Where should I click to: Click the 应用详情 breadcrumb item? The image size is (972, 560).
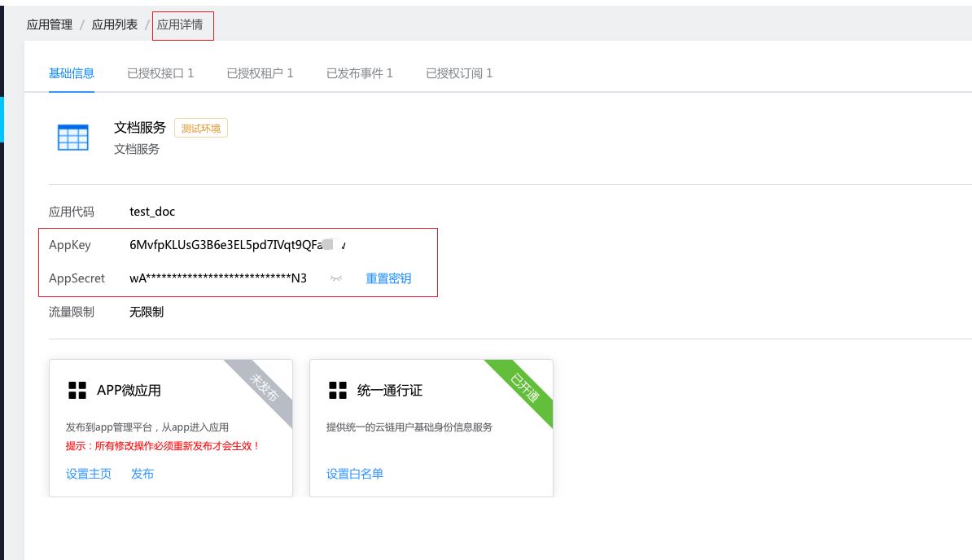click(180, 24)
